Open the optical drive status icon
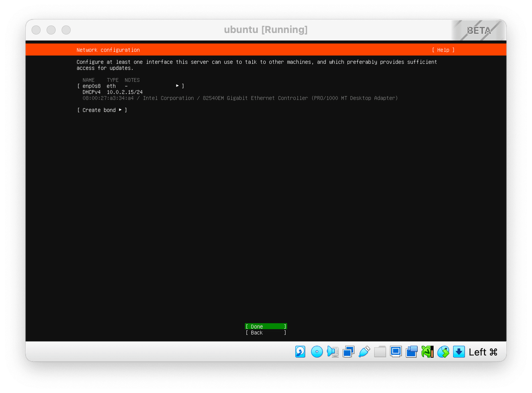The image size is (532, 393). (317, 352)
